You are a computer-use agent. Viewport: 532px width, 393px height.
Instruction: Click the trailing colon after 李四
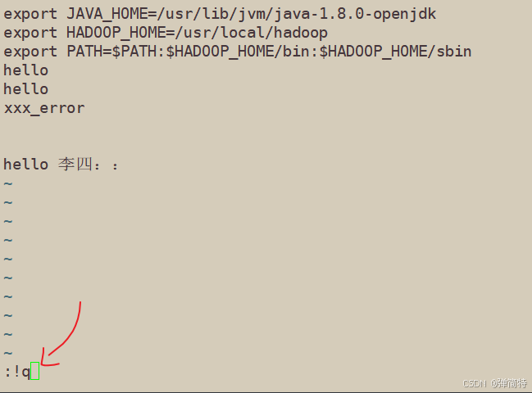tap(116, 166)
